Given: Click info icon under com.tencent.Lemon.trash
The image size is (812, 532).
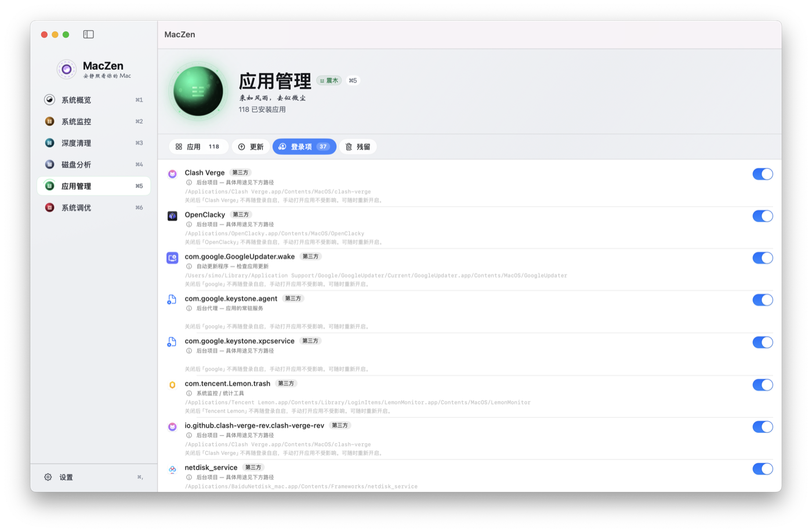Looking at the screenshot, I should pos(189,393).
